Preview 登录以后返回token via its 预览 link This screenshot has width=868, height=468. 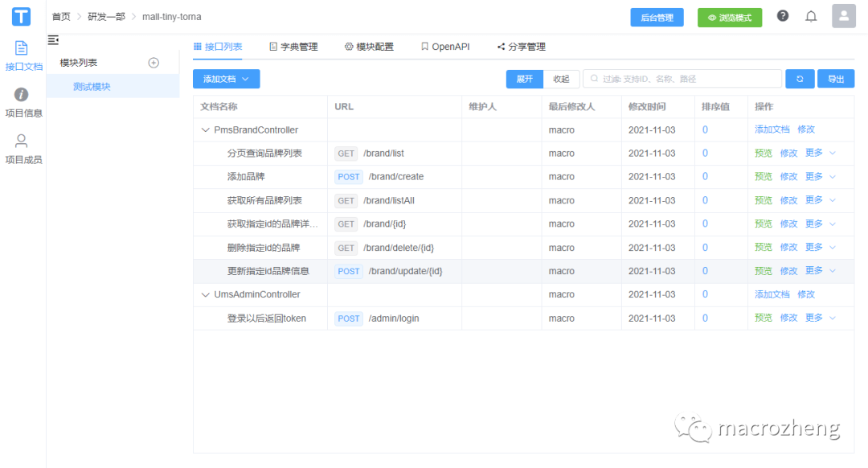(763, 317)
